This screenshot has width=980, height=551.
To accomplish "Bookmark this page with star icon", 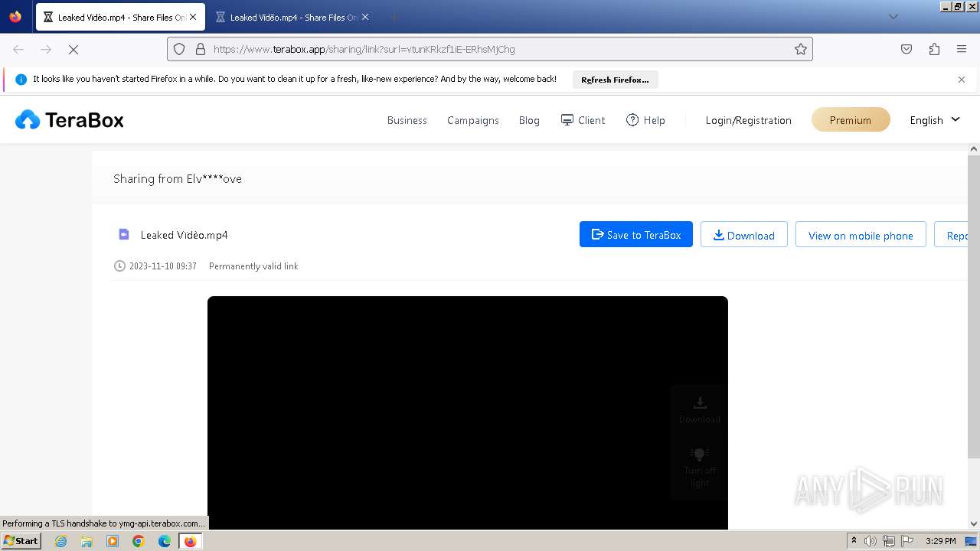I will [x=801, y=49].
